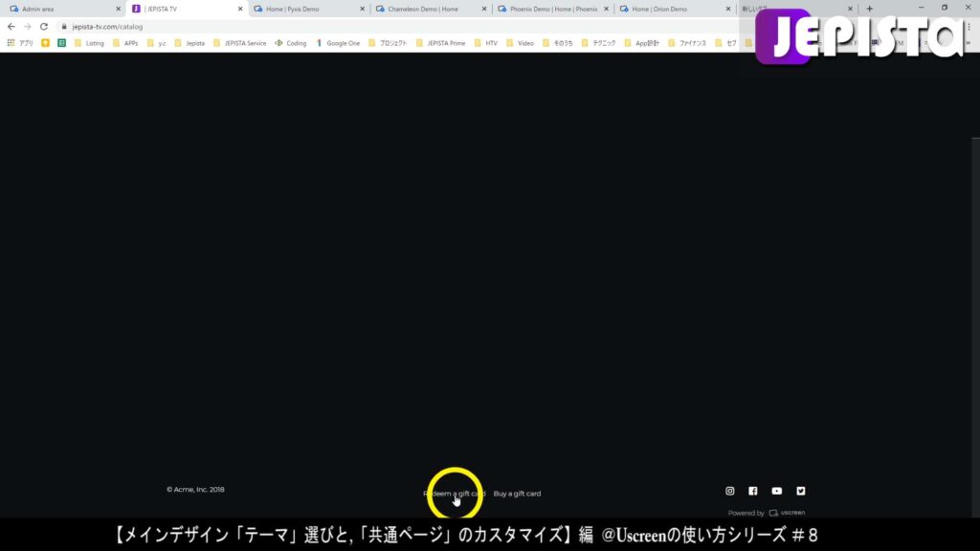Open the Twitter footer icon
This screenshot has width=980, height=551.
click(801, 491)
